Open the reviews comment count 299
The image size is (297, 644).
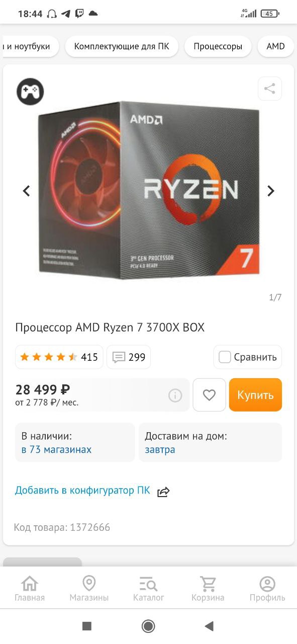coord(129,357)
